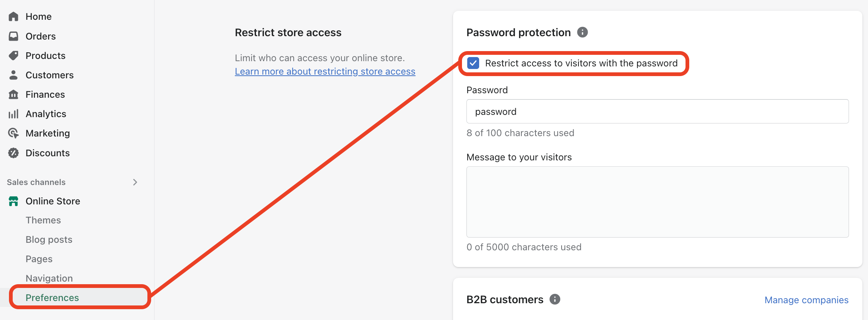Select Preferences in sidebar
Viewport: 868px width, 320px height.
(x=52, y=298)
